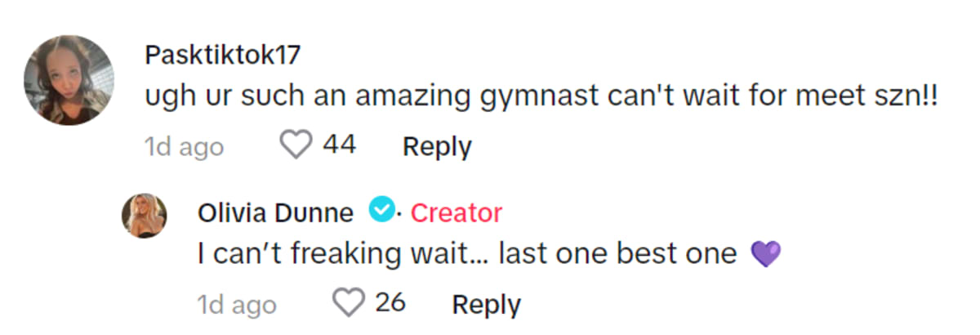The width and height of the screenshot is (980, 335).
Task: Open the Olivia Dunne username link
Action: coord(275,212)
